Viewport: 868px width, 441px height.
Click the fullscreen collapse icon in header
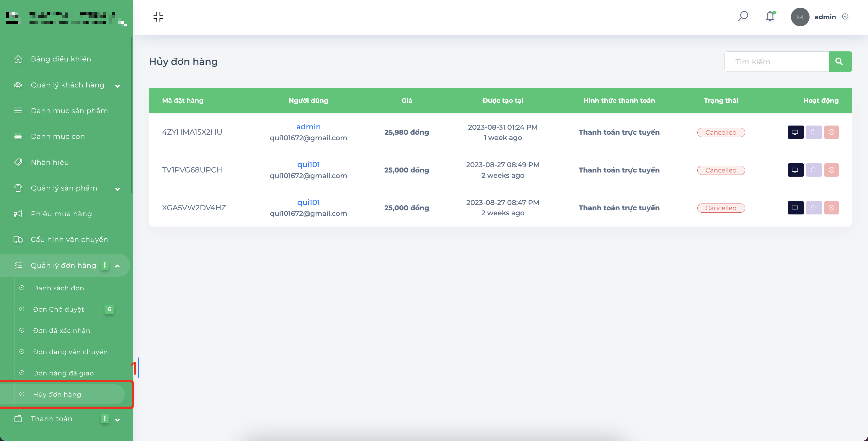(158, 17)
